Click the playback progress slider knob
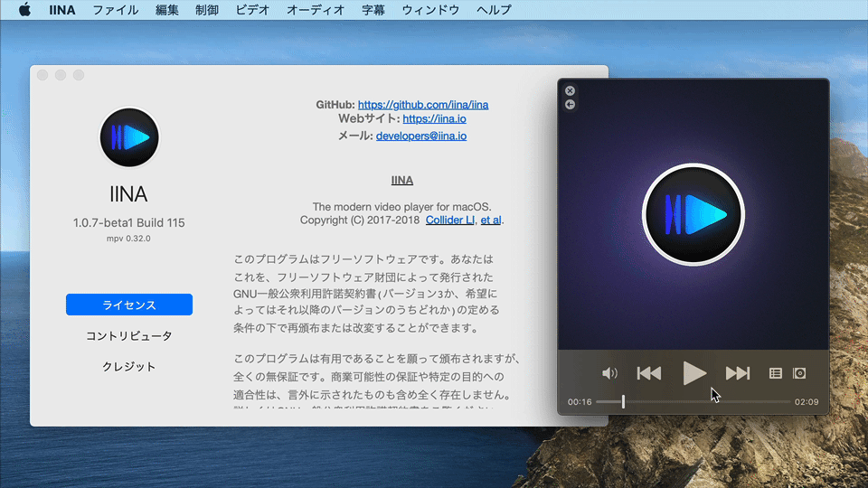Viewport: 868px width, 488px height. point(623,401)
